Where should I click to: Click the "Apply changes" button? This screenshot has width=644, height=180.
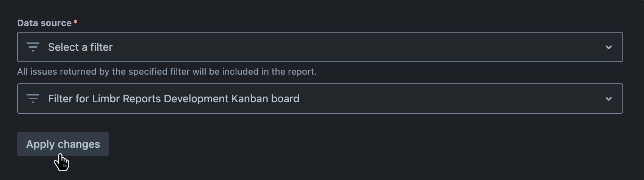click(x=63, y=144)
